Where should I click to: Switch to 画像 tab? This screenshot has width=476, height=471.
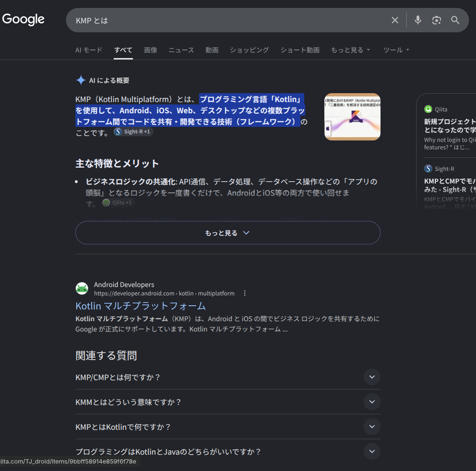[151, 50]
